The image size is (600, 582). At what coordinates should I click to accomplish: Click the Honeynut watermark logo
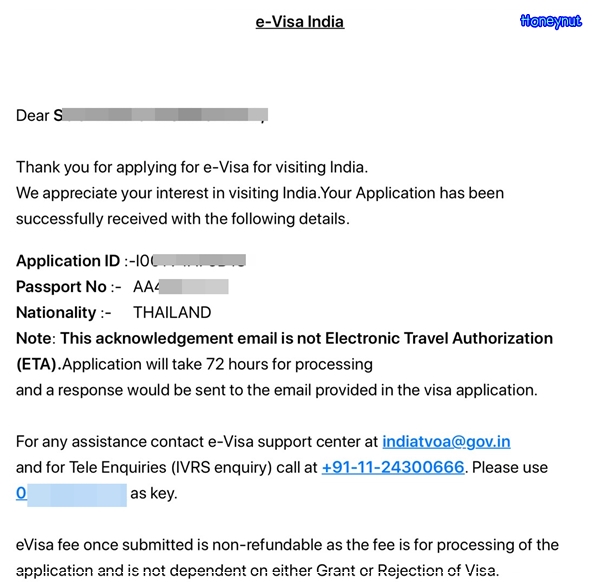tap(551, 21)
